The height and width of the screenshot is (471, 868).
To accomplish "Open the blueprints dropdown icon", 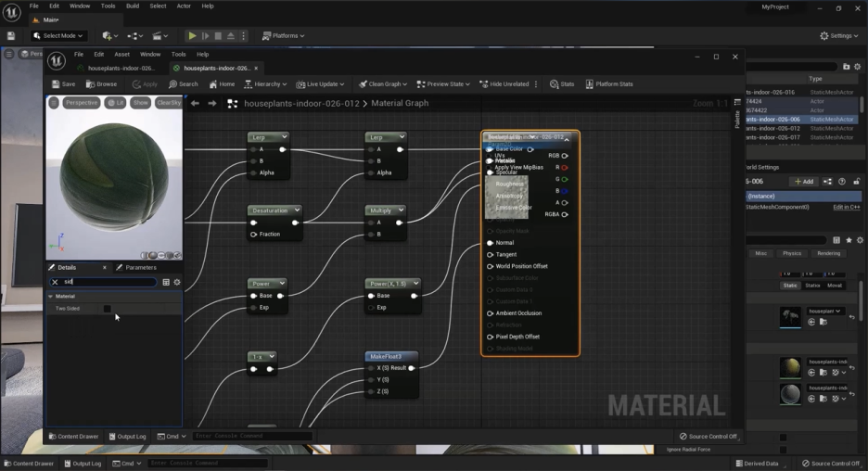I will pyautogui.click(x=134, y=36).
